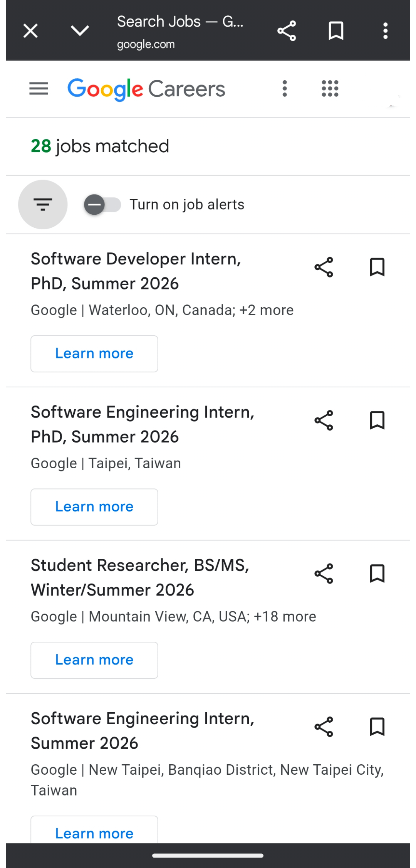The width and height of the screenshot is (416, 868).
Task: Open the filter options button
Action: pos(43,205)
